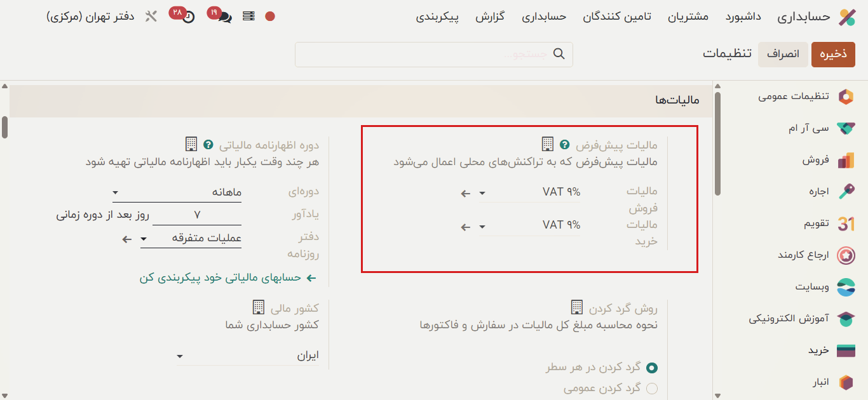
Task: Click the red recording dot icon
Action: pos(270,17)
